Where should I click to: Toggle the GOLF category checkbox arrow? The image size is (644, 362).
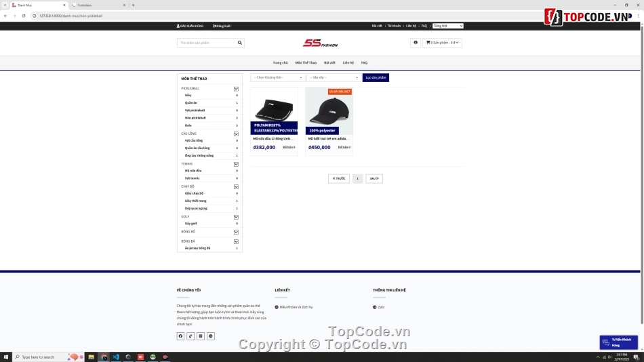pos(236,217)
